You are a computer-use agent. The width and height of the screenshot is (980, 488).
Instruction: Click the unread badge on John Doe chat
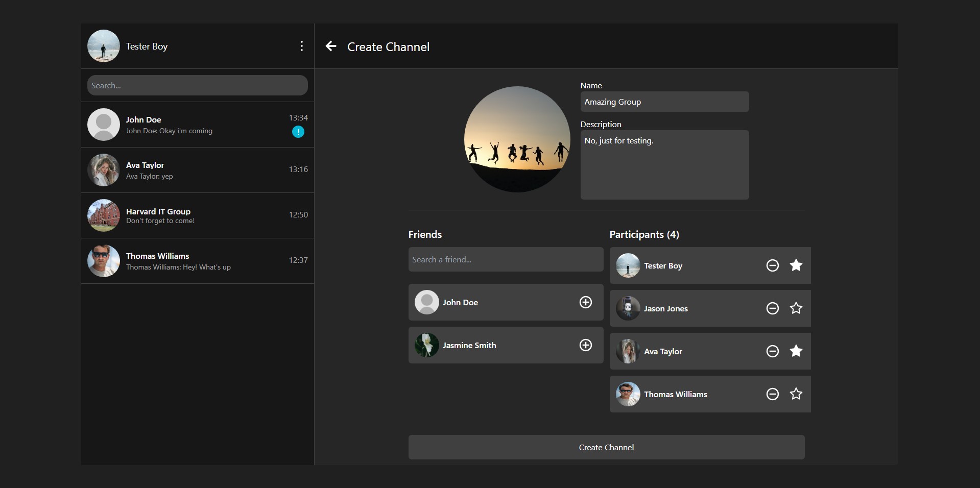(x=298, y=132)
